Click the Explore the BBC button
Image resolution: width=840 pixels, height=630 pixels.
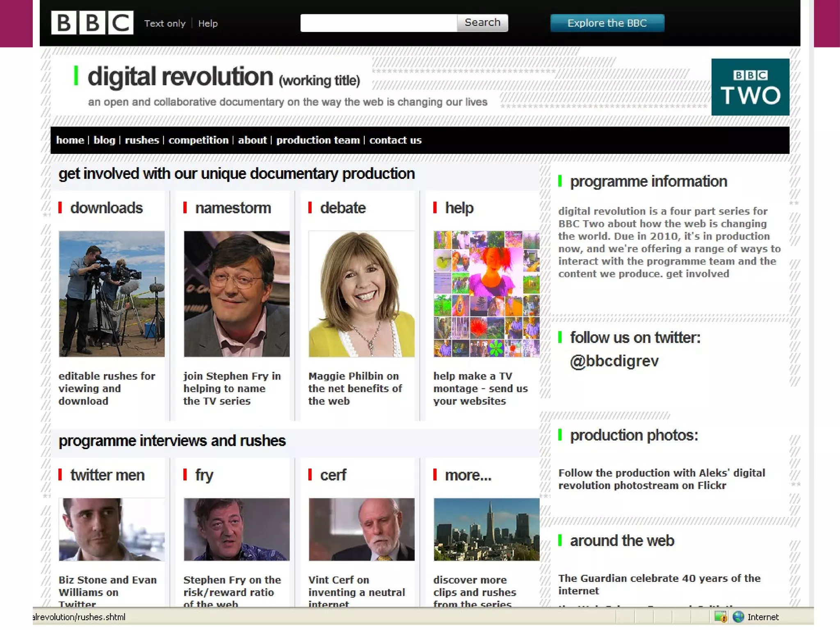[x=607, y=23]
